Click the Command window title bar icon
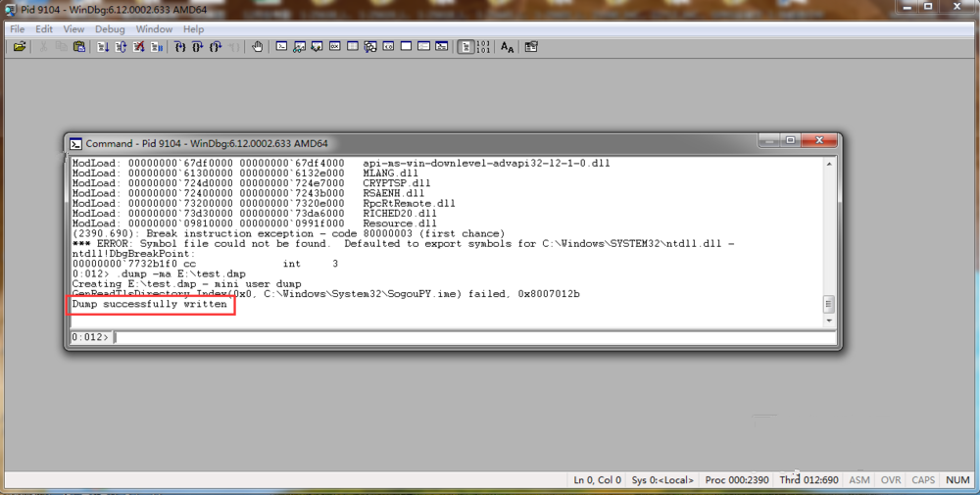 point(75,144)
